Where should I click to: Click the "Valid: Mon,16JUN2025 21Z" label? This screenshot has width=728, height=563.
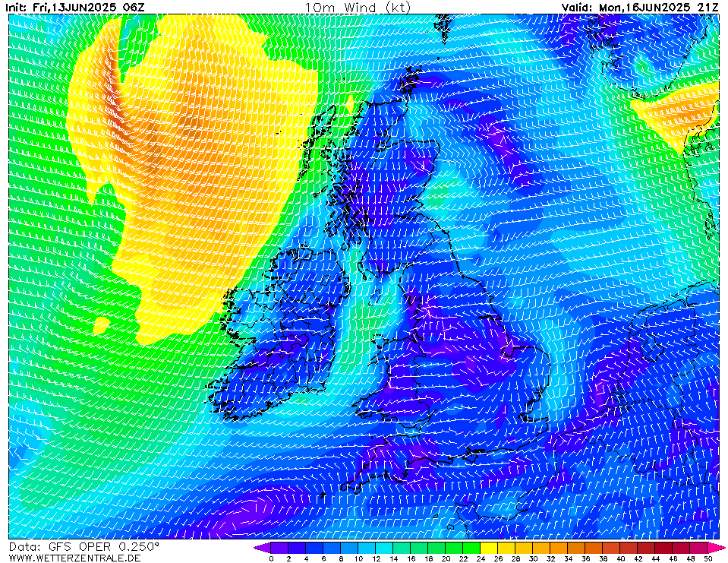639,8
